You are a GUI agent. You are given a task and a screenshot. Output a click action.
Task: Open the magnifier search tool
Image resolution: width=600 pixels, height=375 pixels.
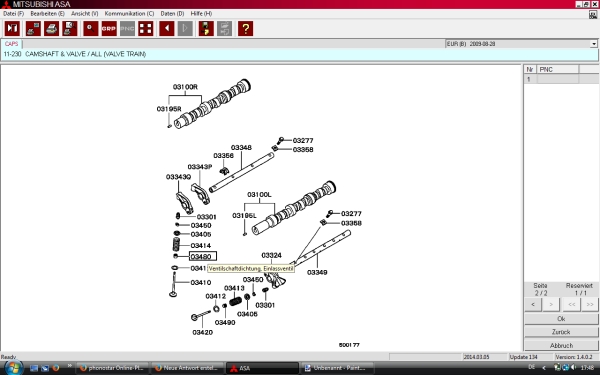coord(91,29)
